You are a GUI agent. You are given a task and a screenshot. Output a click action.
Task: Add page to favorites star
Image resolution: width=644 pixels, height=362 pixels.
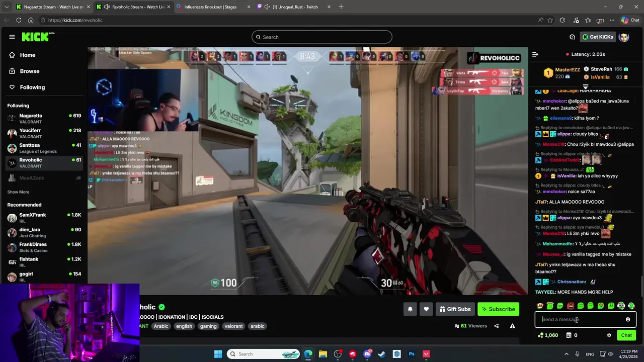click(x=550, y=20)
